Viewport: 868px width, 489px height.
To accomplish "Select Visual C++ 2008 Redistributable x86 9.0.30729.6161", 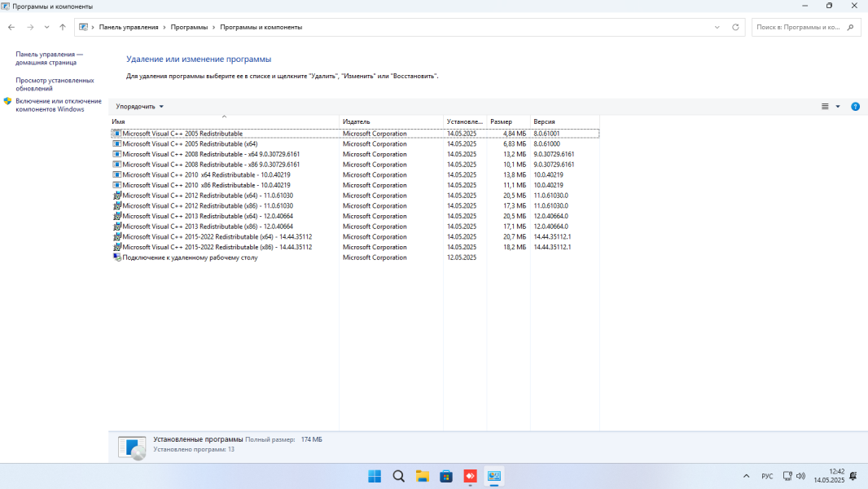I will pos(355,165).
